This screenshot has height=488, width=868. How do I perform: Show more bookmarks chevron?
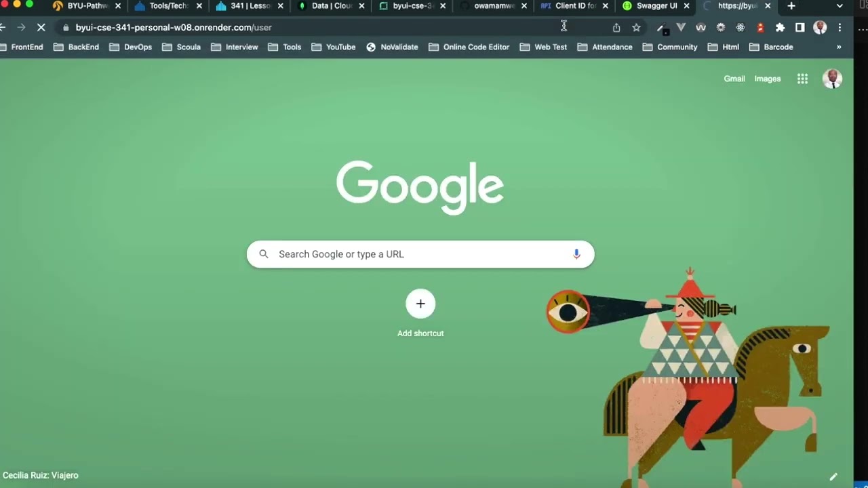pos(839,47)
